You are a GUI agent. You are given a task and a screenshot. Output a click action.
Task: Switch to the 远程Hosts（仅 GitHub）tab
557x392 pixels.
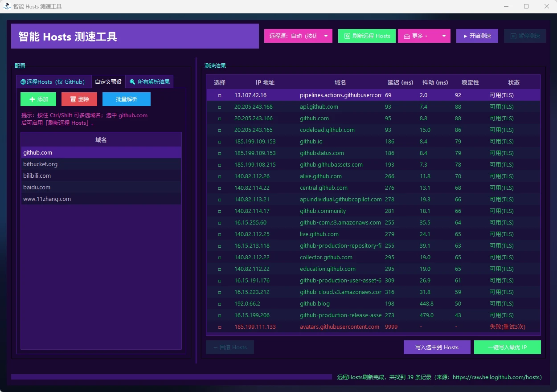coord(53,82)
